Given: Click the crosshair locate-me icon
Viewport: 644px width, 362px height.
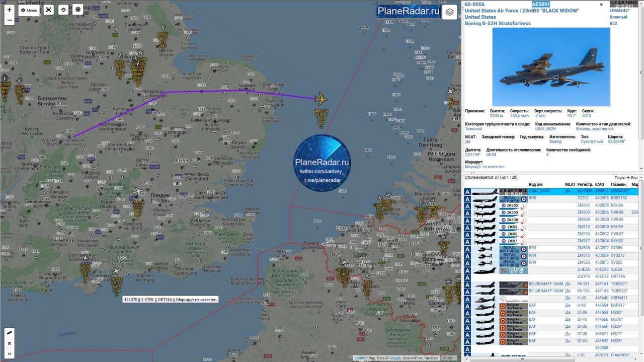Looking at the screenshot, I should click(x=63, y=10).
